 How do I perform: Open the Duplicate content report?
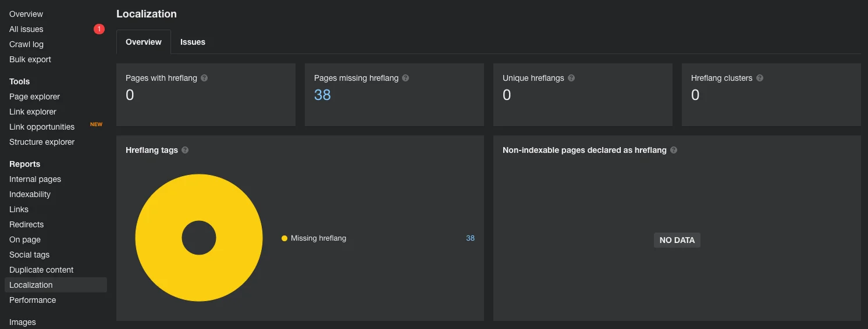point(41,270)
